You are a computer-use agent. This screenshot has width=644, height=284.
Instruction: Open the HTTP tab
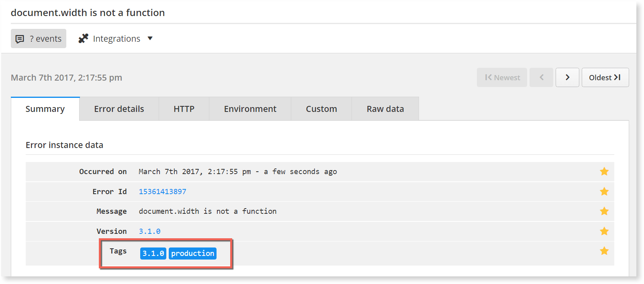pyautogui.click(x=184, y=109)
